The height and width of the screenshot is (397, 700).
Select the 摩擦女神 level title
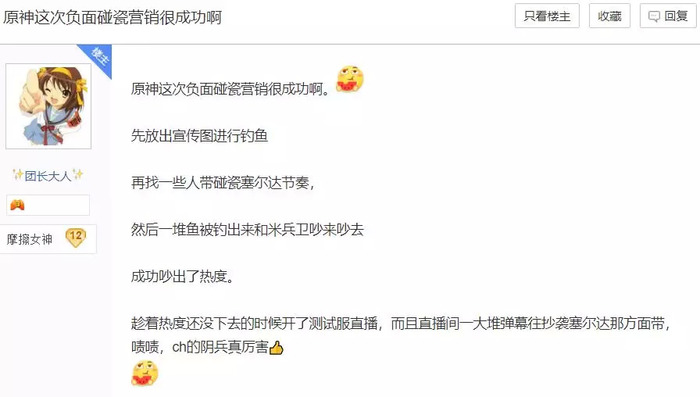click(x=29, y=239)
